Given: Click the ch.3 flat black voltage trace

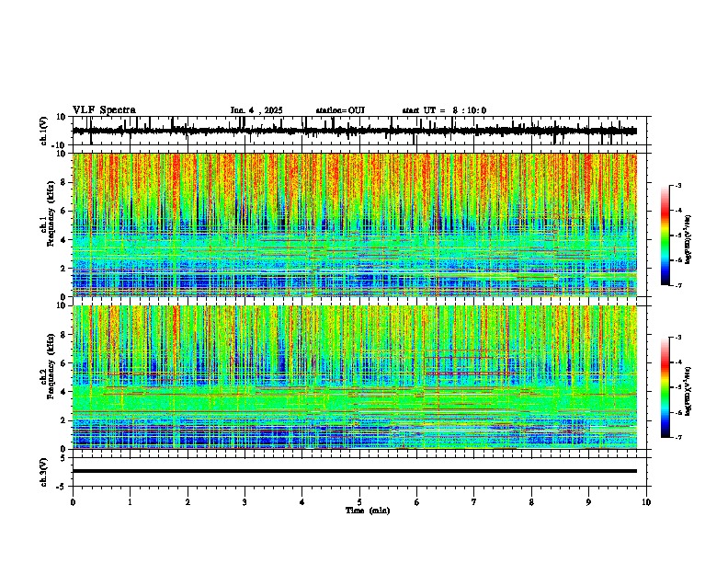Looking at the screenshot, I should [x=355, y=471].
